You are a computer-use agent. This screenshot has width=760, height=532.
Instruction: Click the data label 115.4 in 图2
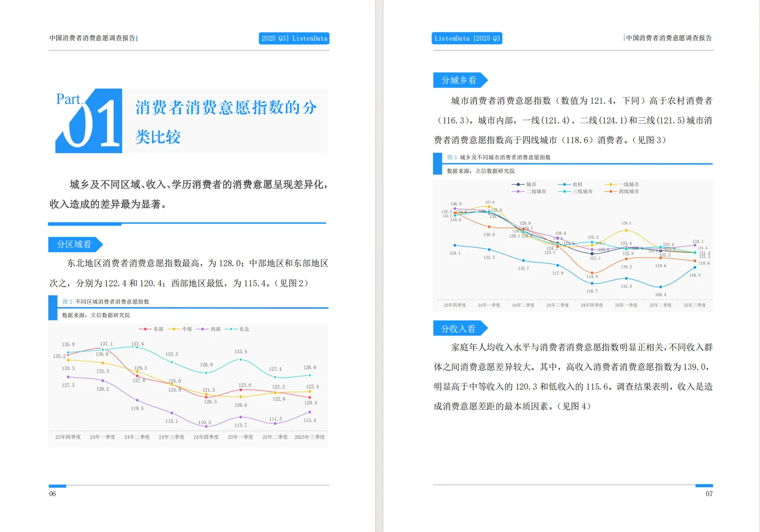pyautogui.click(x=310, y=420)
